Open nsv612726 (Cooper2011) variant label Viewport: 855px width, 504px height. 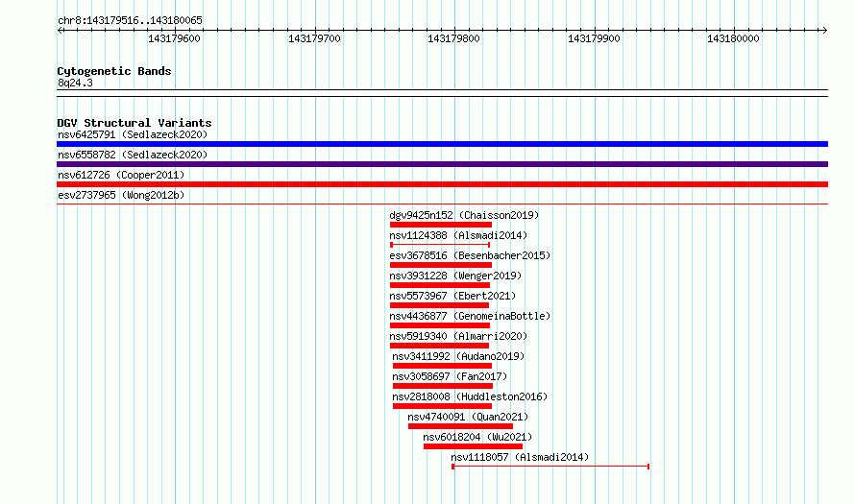pyautogui.click(x=121, y=175)
